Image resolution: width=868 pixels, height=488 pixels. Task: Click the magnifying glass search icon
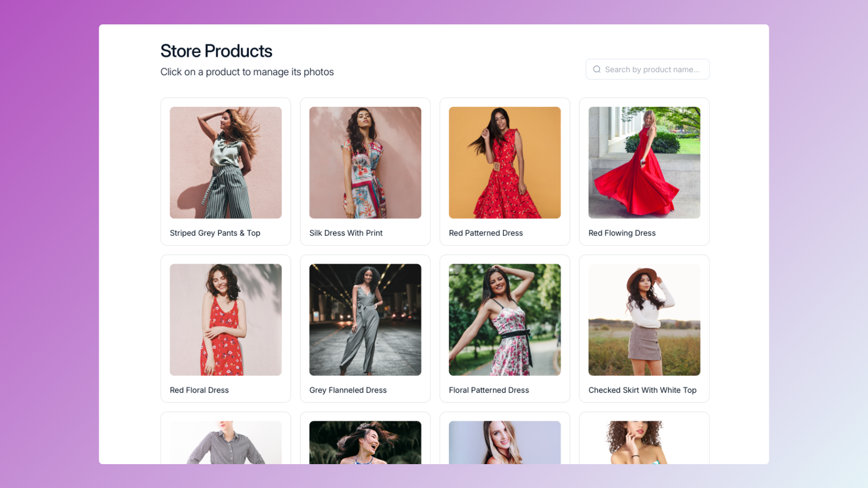(x=597, y=69)
